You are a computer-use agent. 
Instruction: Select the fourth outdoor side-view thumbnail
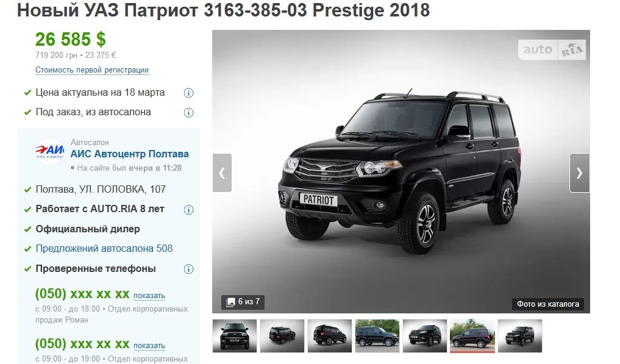click(377, 336)
